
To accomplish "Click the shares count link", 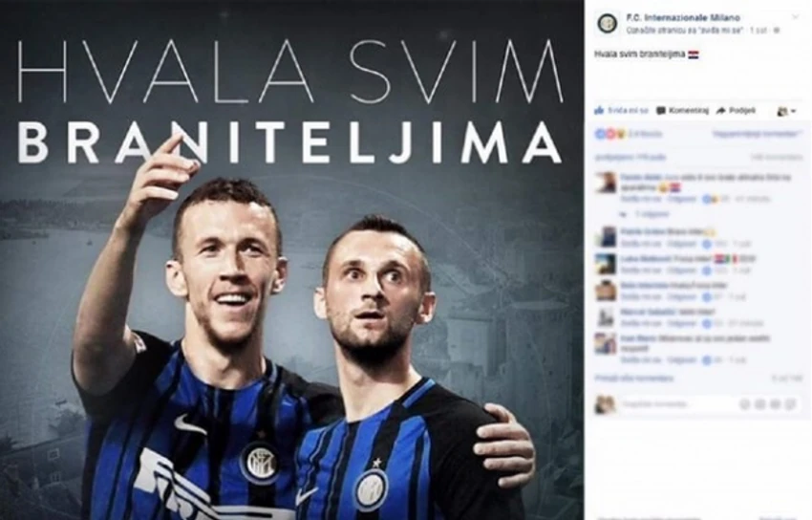I will pyautogui.click(x=630, y=157).
